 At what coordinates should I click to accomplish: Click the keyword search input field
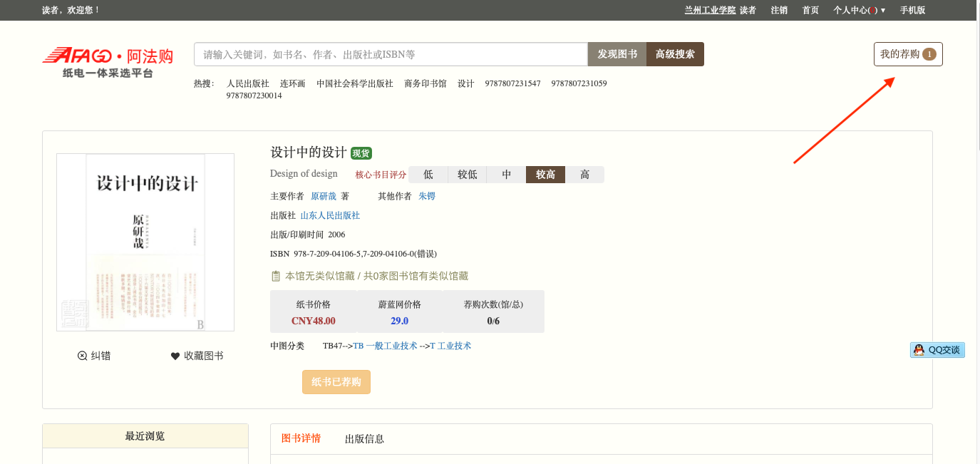391,54
